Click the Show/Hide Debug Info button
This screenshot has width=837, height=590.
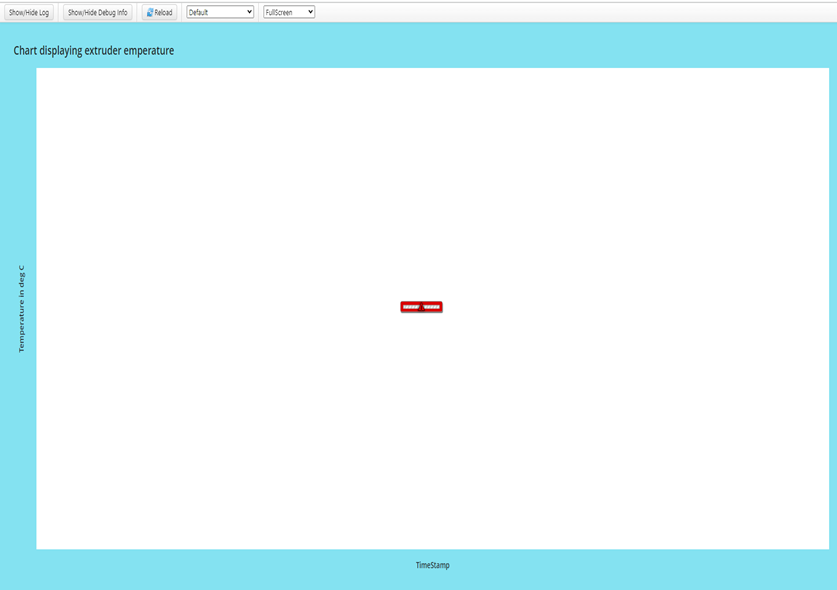96,12
